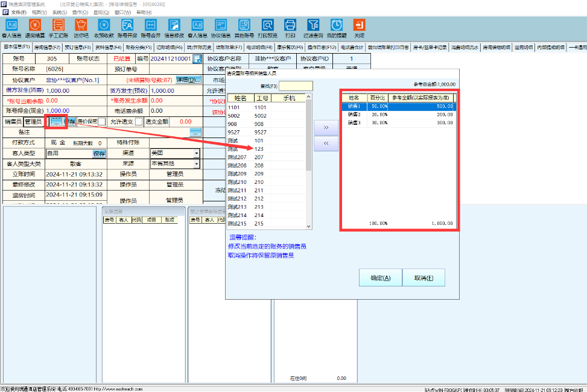Viewport: 587px width, 392px height.
Task: Switch to the 结账账单(F7) tab
Action: coord(229,48)
